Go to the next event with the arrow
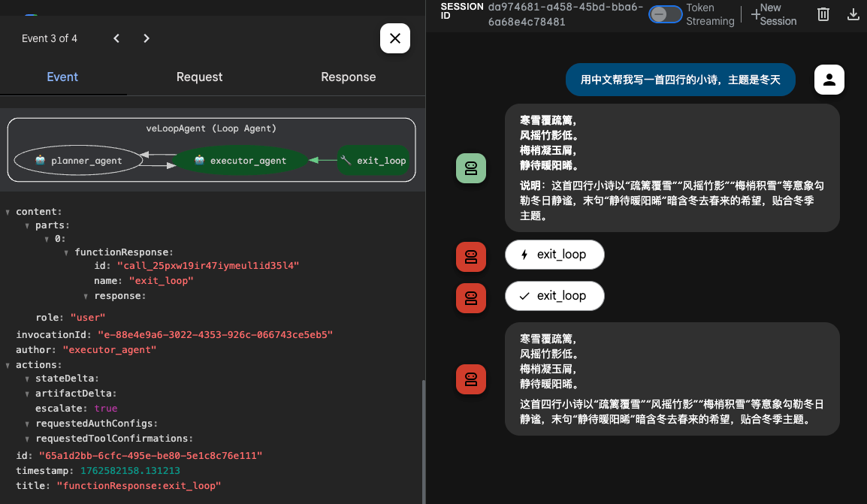 (147, 38)
